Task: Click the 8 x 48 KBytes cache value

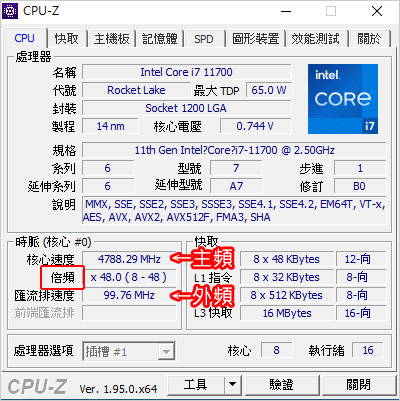Action: pyautogui.click(x=287, y=259)
